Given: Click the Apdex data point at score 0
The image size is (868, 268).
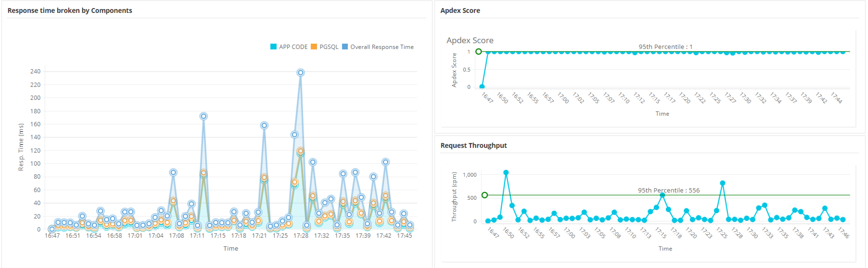Looking at the screenshot, I should click(x=482, y=87).
